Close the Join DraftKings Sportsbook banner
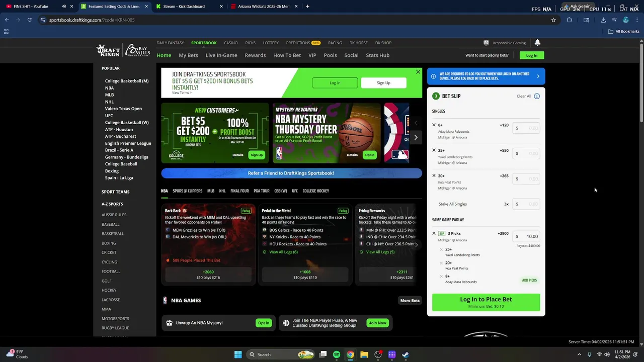The height and width of the screenshot is (362, 644). [418, 72]
